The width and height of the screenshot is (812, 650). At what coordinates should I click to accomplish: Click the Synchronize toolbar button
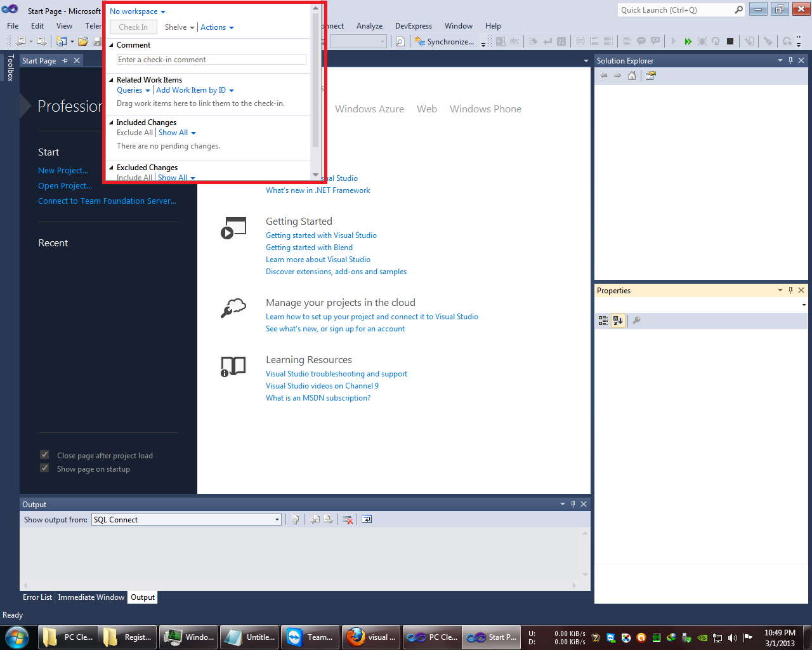[x=444, y=41]
